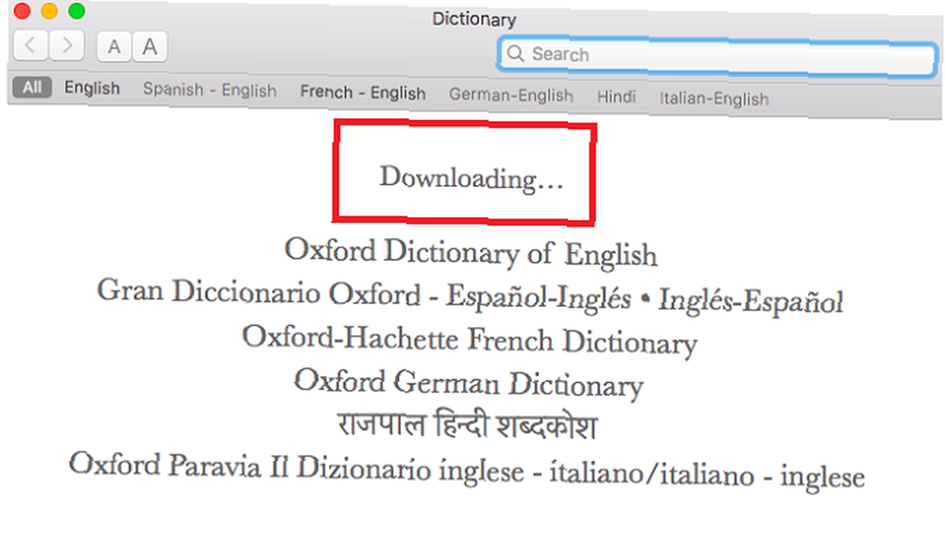Click the Search input field
The image size is (945, 560).
716,57
